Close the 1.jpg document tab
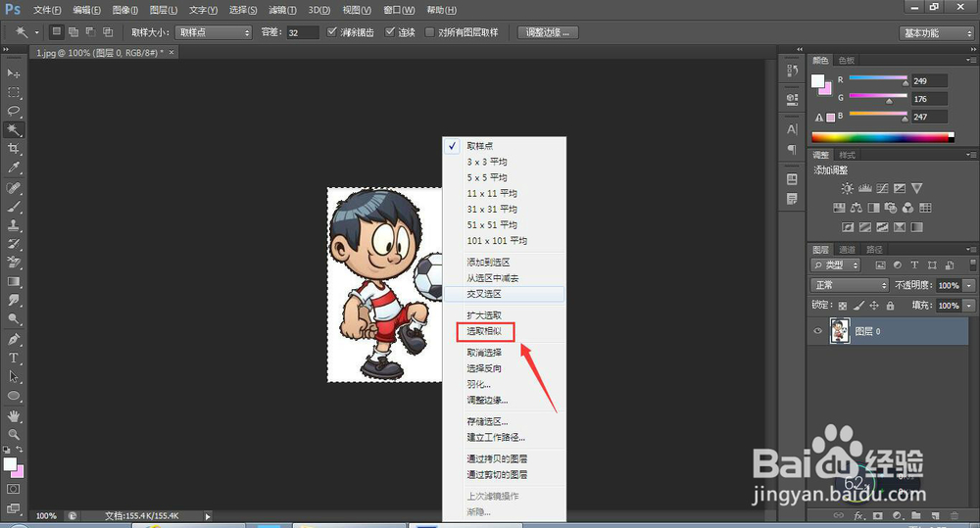The image size is (980, 528). pyautogui.click(x=171, y=53)
